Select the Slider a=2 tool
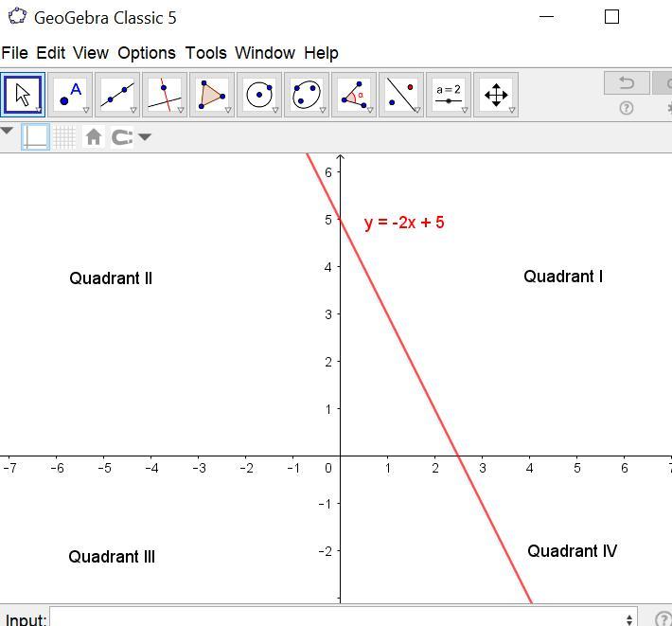This screenshot has height=626, width=672. 449,95
